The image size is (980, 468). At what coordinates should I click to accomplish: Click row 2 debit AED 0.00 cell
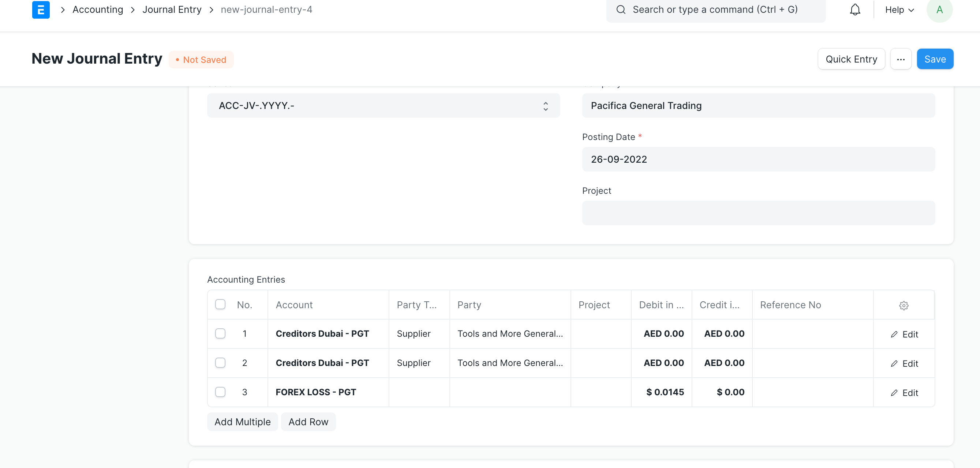[x=661, y=363]
